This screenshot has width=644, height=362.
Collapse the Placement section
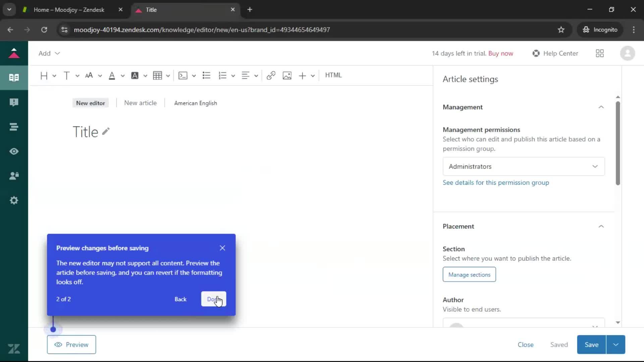(601, 226)
